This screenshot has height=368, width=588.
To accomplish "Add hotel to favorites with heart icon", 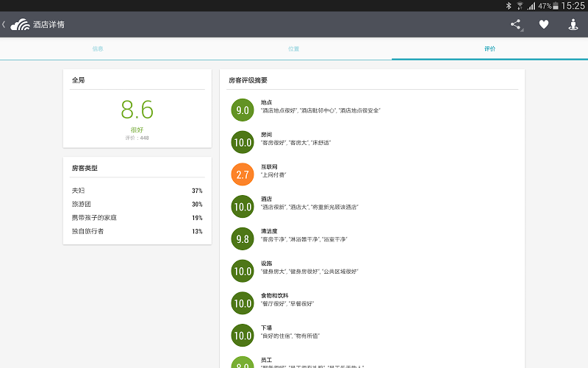I will (544, 24).
